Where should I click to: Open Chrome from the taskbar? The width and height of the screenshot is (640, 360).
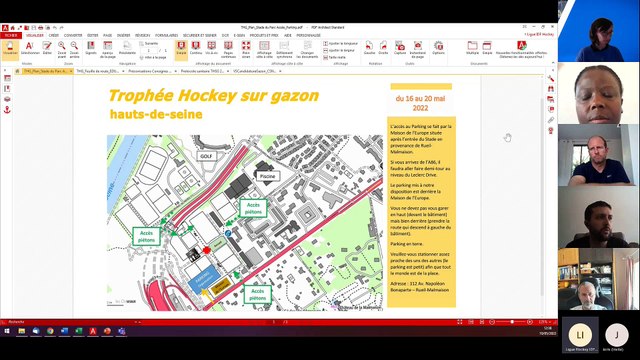[50, 331]
